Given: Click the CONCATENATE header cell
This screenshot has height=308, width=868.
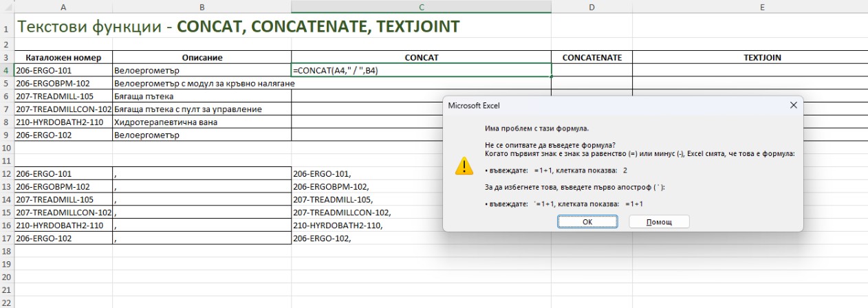Looking at the screenshot, I should tap(592, 58).
